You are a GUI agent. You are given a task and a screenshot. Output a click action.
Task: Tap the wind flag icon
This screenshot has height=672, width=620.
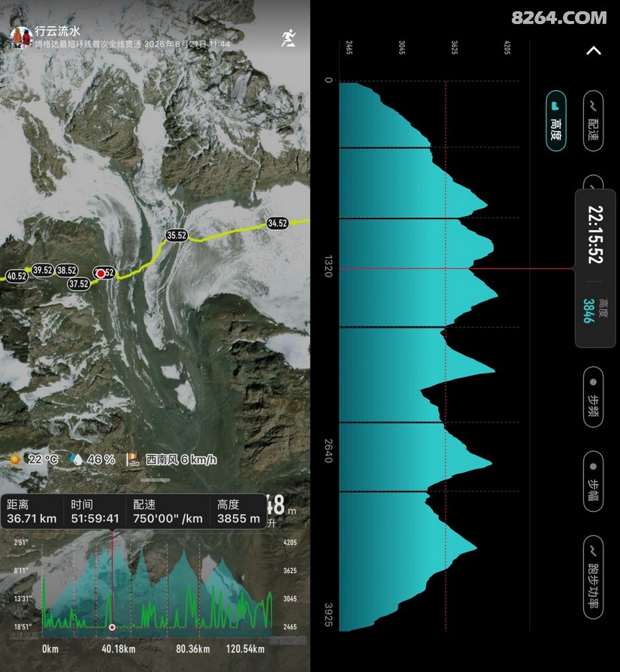pos(132,459)
